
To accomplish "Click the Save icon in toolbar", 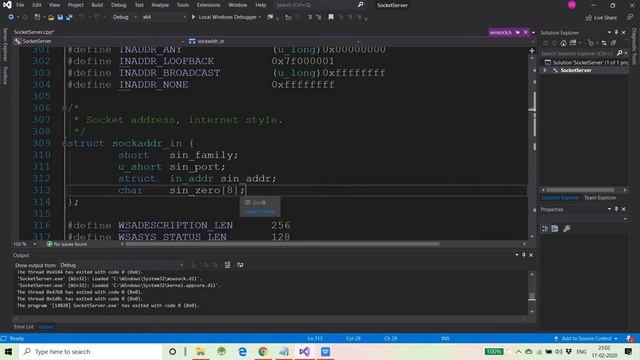I will [60, 17].
